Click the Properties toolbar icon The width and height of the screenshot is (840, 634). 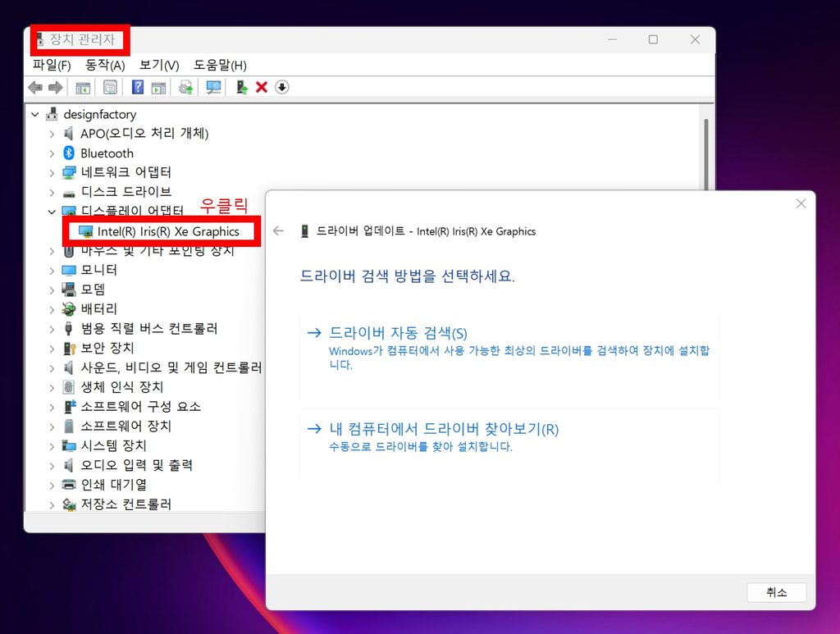click(111, 87)
